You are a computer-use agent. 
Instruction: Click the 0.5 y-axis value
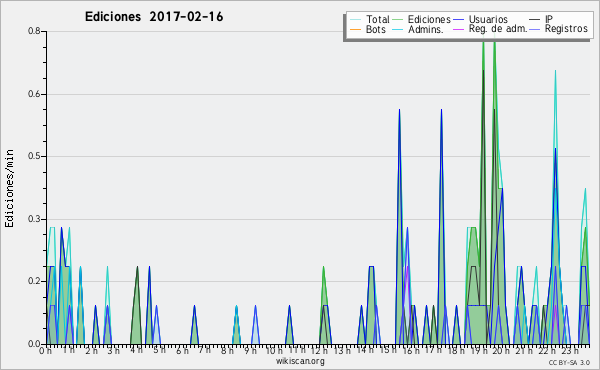[34, 156]
